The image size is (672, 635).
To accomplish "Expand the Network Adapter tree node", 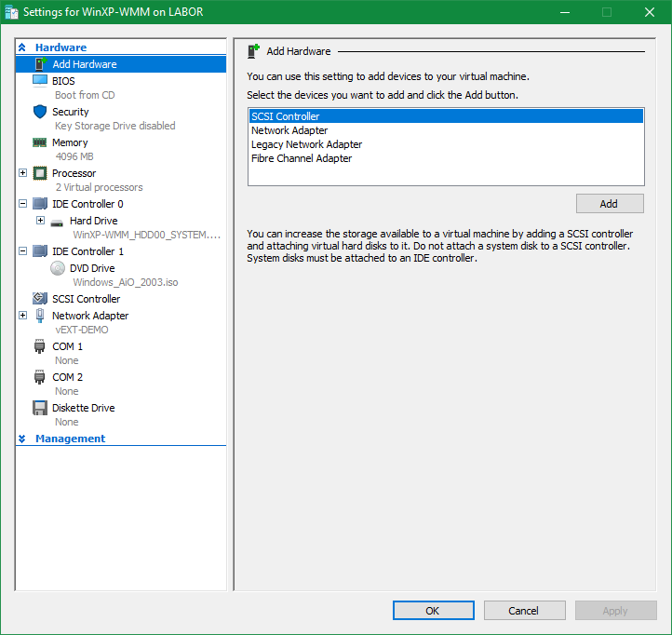I will point(23,316).
